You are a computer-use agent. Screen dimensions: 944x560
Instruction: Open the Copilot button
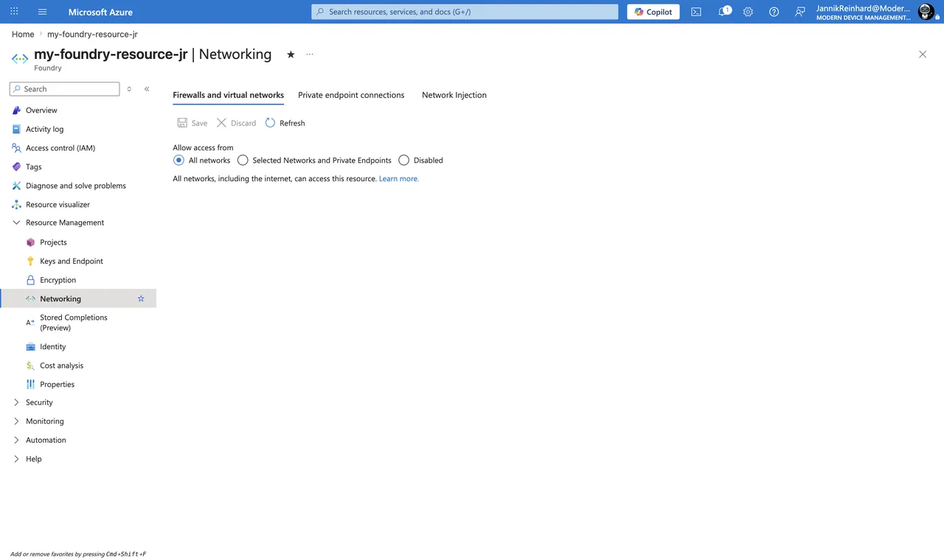(x=653, y=12)
